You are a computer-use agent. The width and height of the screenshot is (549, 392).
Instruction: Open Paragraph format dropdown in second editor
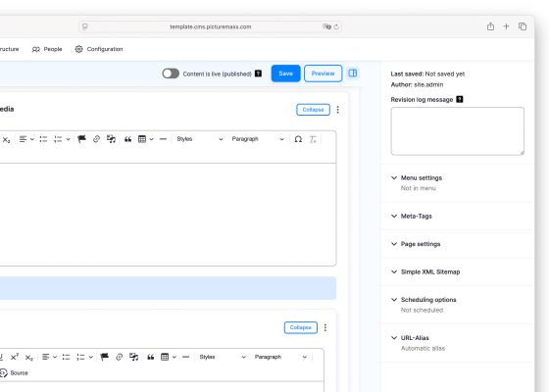pyautogui.click(x=280, y=357)
